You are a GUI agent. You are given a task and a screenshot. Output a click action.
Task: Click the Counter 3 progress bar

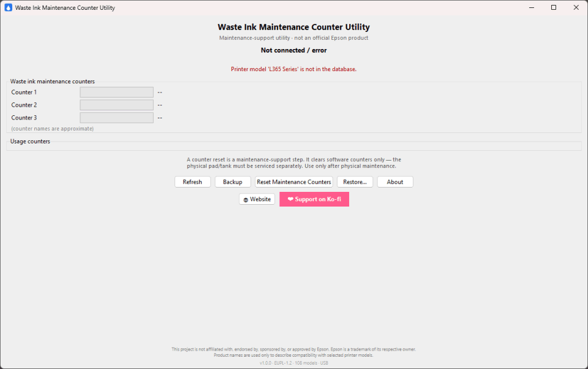coord(116,118)
